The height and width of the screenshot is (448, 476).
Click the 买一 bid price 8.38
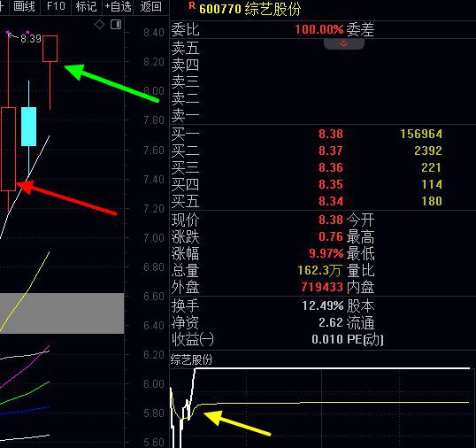pos(331,134)
